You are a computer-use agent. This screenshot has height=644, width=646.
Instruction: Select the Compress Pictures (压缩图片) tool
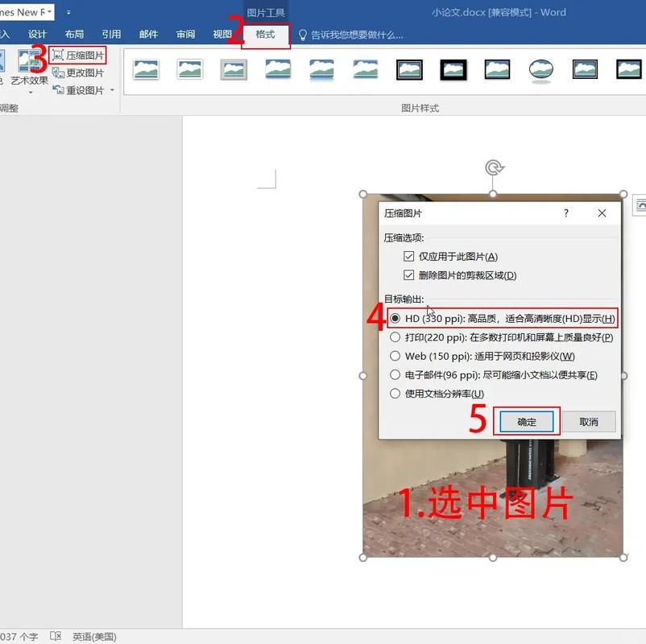coord(80,55)
